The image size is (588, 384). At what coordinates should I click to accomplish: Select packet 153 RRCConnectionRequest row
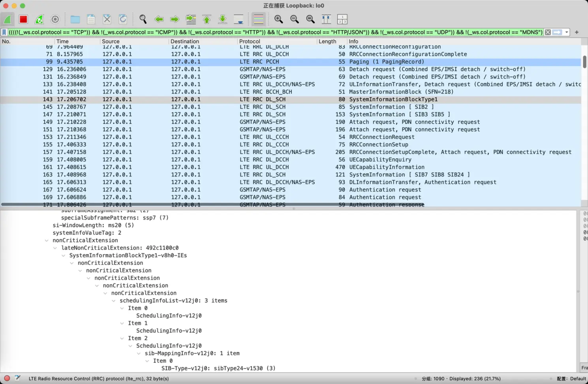290,137
